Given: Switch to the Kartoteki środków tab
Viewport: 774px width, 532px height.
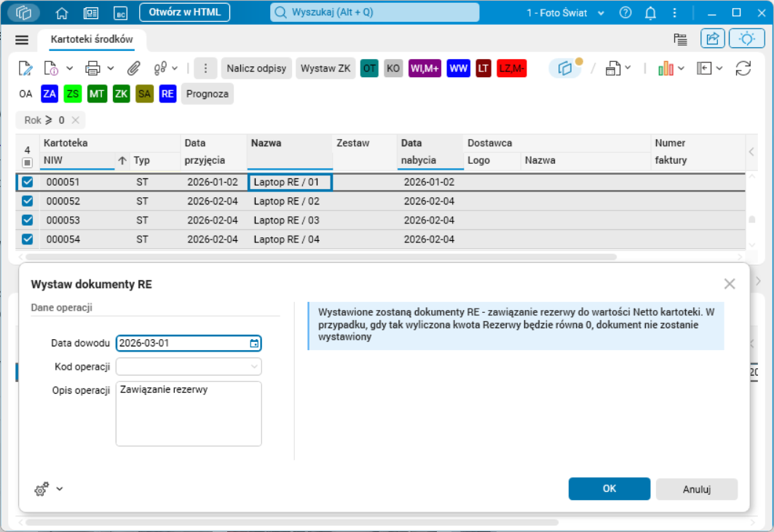Looking at the screenshot, I should [92, 39].
